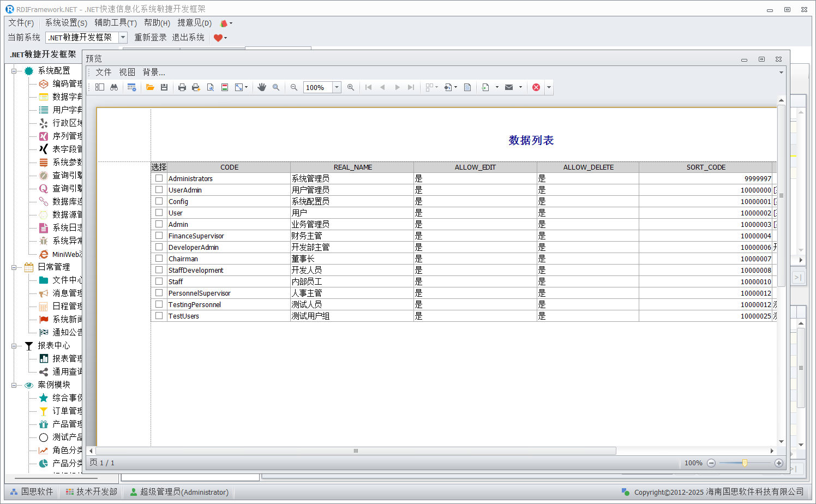This screenshot has height=504, width=816.
Task: Click the print icon in preview toolbar
Action: click(x=182, y=87)
